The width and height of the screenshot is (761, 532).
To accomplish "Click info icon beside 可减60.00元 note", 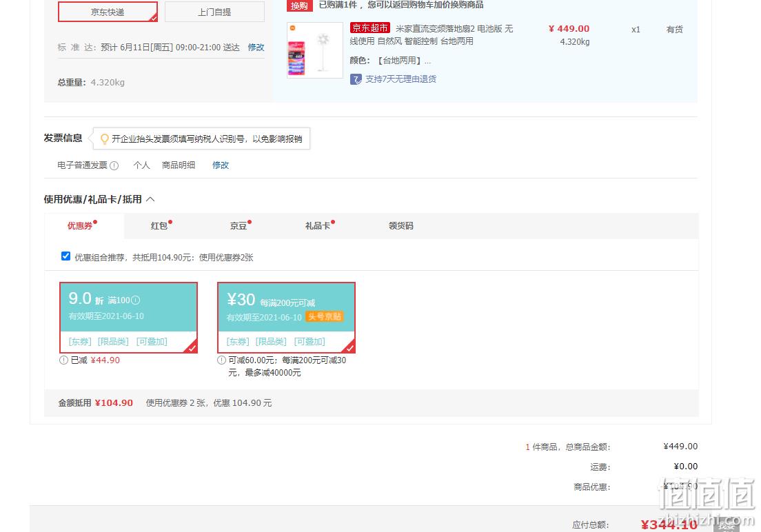I will [x=222, y=360].
